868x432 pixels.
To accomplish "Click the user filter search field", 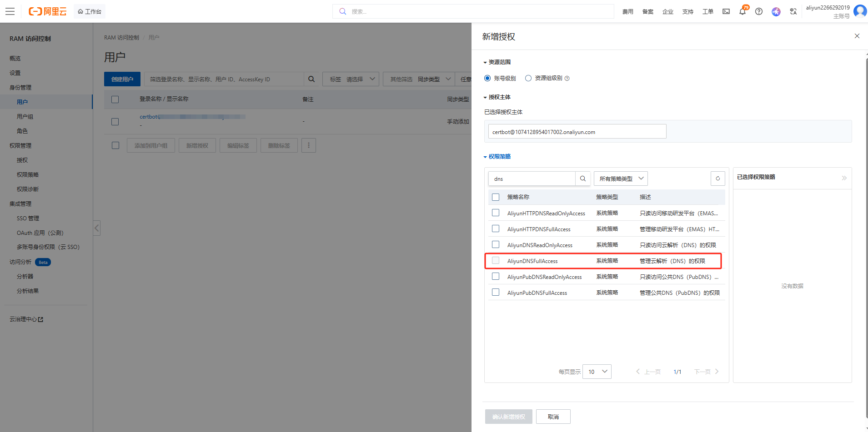I will click(224, 79).
